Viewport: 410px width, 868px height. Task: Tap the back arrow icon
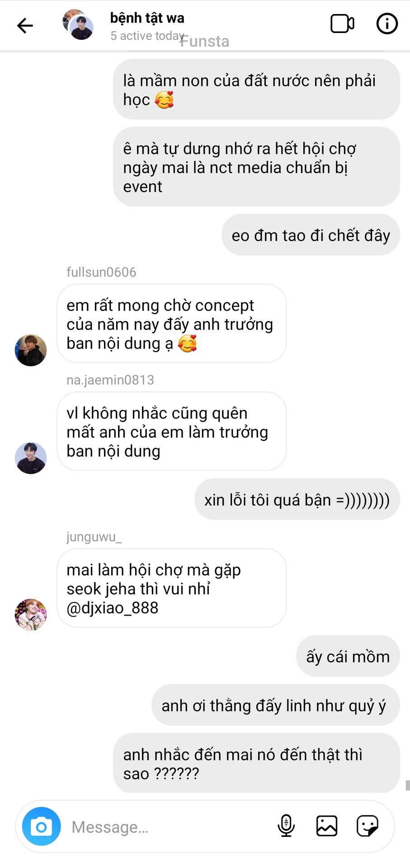tap(25, 25)
